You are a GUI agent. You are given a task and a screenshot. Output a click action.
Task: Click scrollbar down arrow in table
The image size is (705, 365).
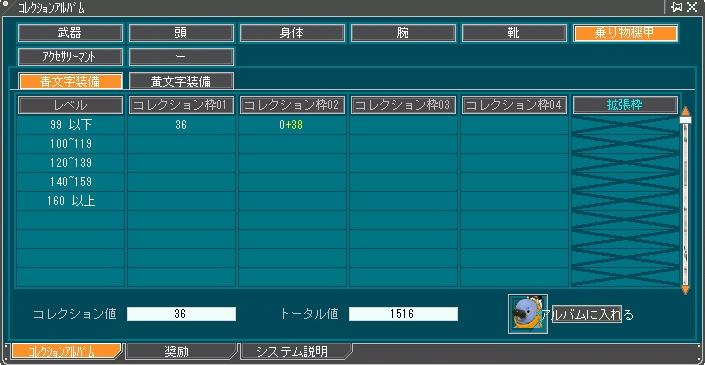[x=685, y=289]
